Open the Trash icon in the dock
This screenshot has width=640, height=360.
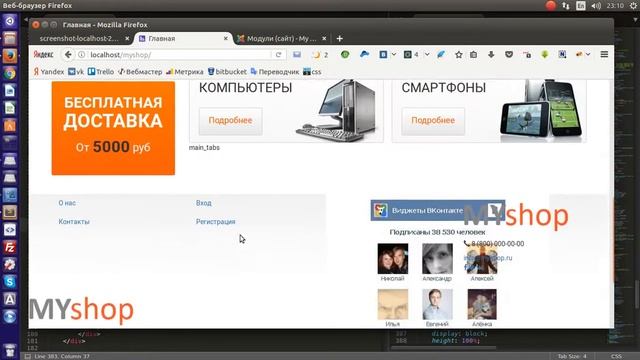point(10,351)
